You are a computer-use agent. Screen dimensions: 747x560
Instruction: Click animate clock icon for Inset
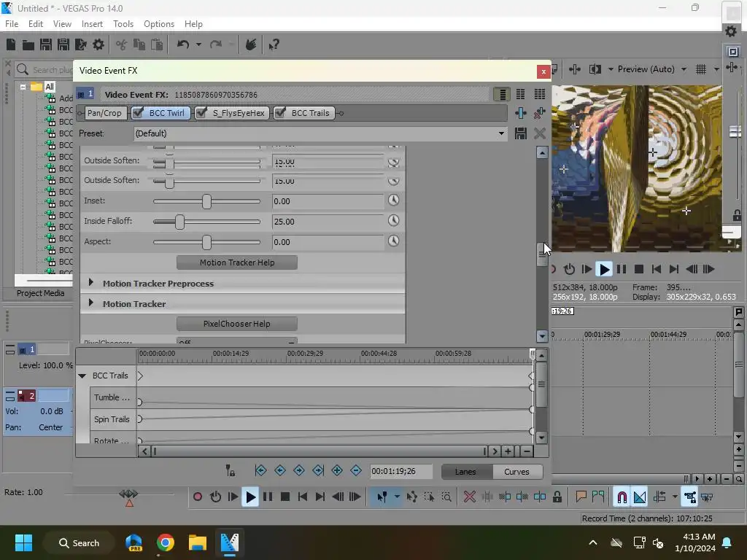(393, 201)
